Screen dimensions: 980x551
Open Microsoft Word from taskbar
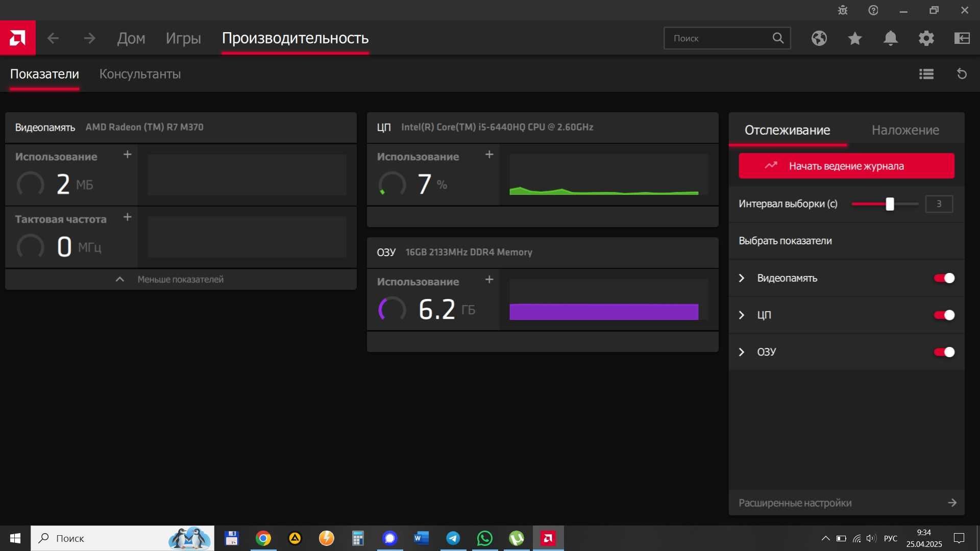(x=422, y=538)
